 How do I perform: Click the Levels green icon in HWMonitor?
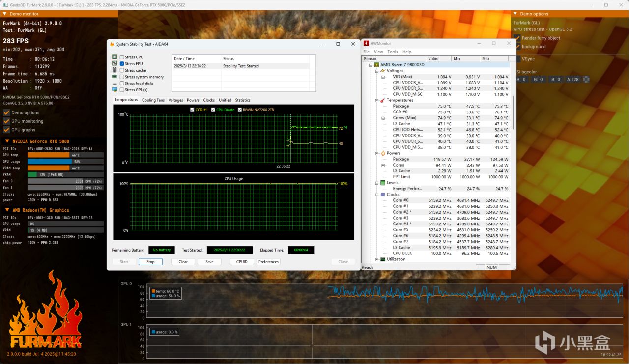click(382, 183)
